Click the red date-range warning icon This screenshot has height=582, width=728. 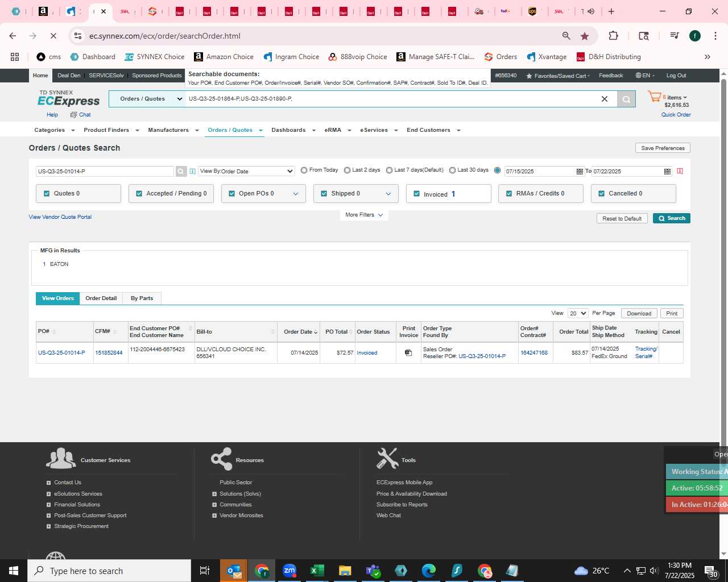pos(680,171)
